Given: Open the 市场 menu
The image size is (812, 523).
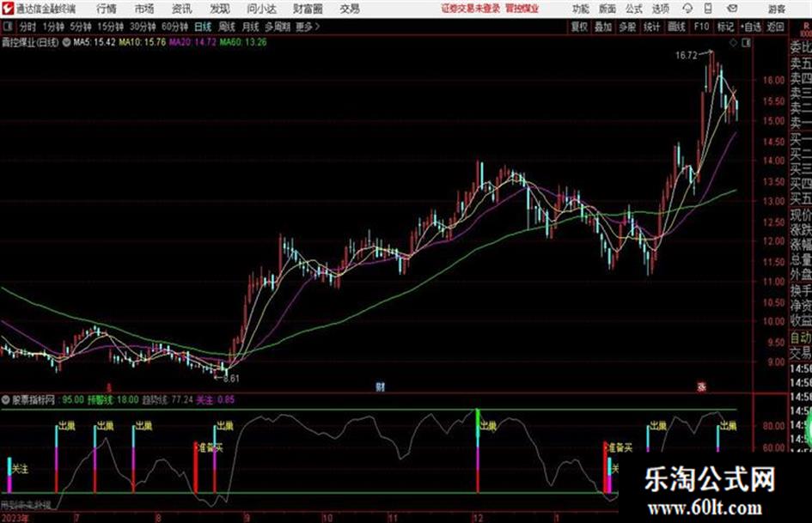Looking at the screenshot, I should click(x=144, y=9).
